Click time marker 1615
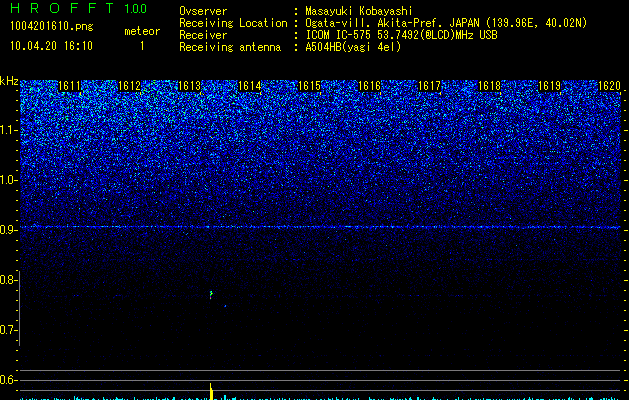Screen dimensions: 629x400 click(310, 86)
